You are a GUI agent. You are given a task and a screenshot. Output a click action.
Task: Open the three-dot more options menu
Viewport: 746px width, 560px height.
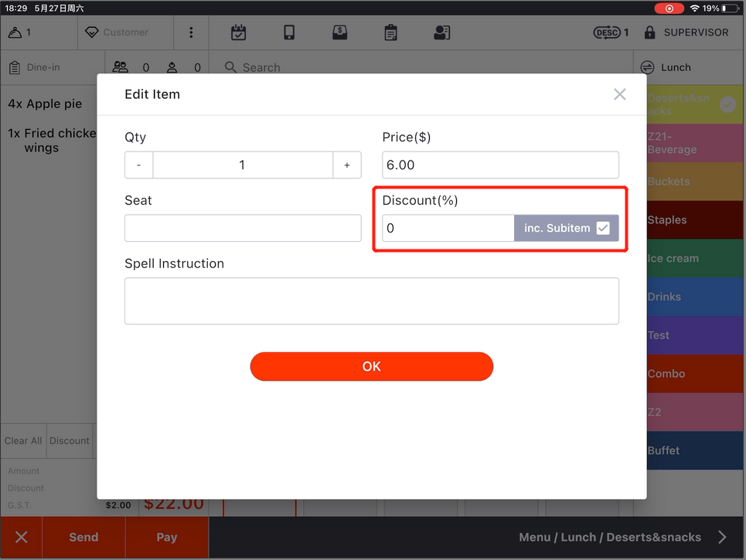coord(191,32)
